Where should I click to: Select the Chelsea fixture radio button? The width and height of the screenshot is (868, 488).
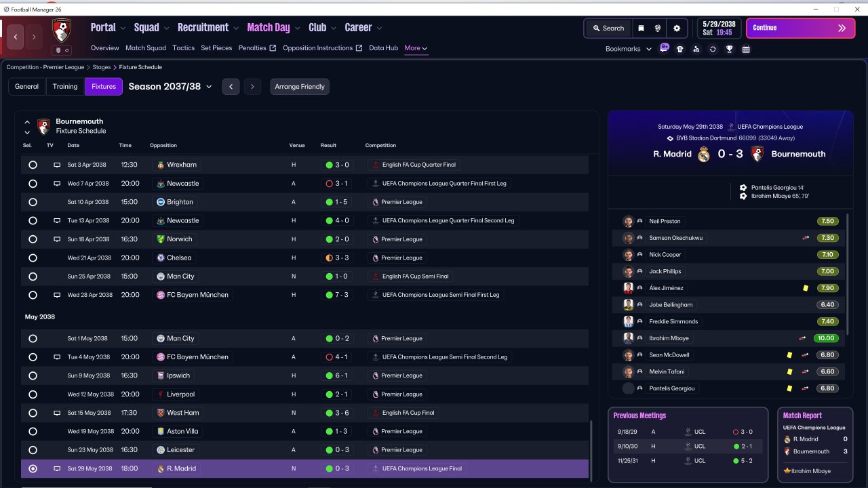click(33, 258)
